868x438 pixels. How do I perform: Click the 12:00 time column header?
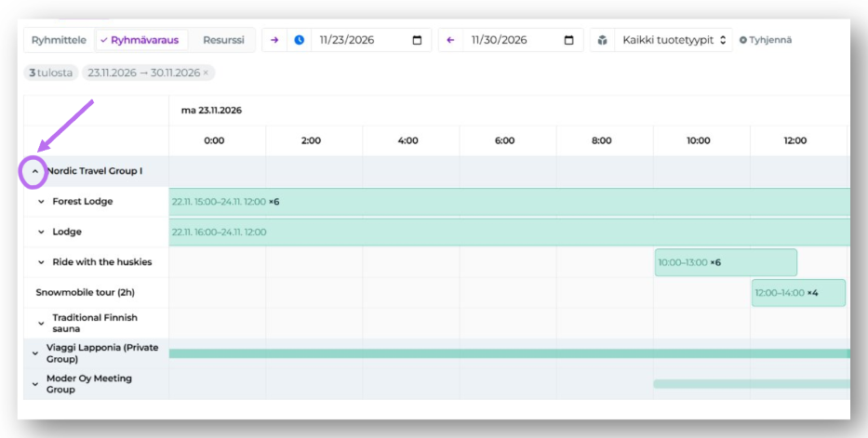click(x=795, y=140)
